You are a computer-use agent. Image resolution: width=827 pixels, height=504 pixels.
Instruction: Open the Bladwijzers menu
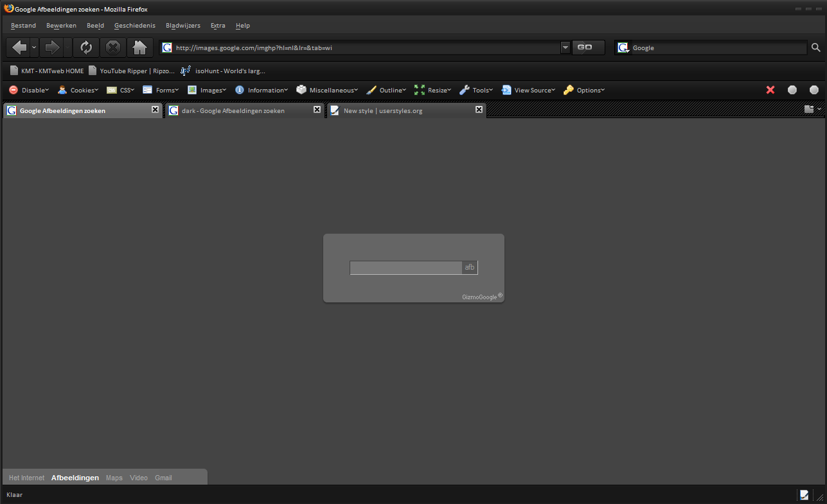[x=183, y=26]
